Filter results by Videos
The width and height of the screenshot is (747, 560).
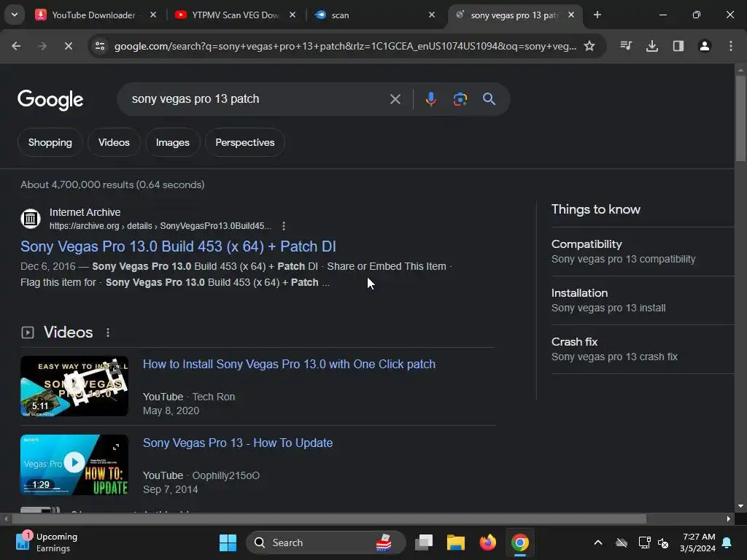pos(114,142)
